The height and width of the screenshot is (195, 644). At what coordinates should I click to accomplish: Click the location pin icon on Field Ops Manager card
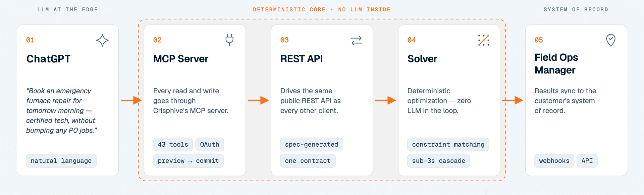[x=611, y=40]
